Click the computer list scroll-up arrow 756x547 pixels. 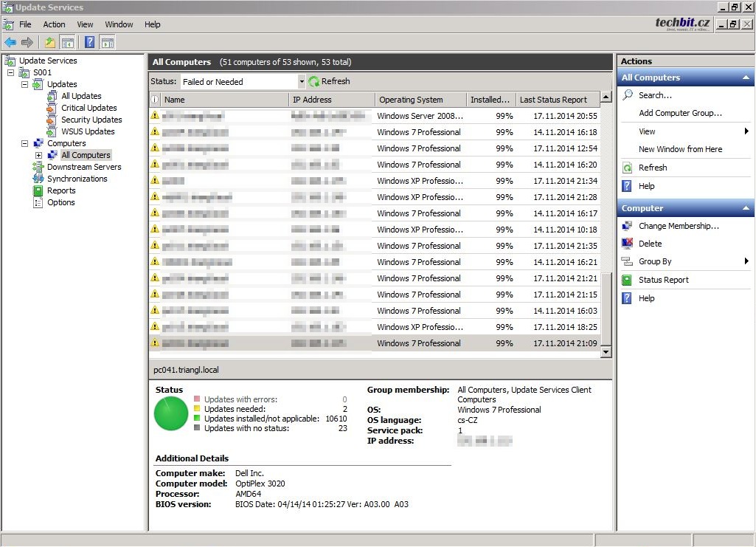pos(606,97)
